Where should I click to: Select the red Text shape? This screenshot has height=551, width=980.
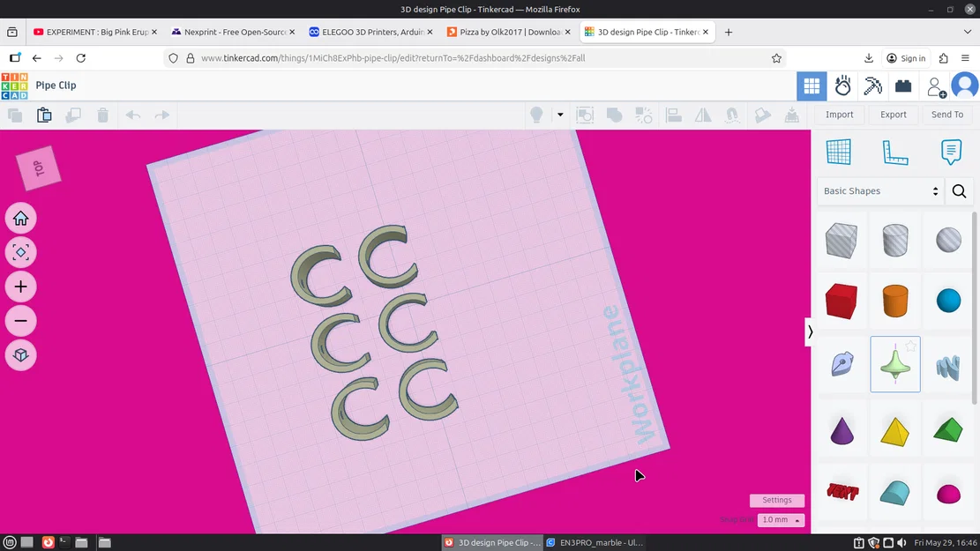pyautogui.click(x=842, y=492)
